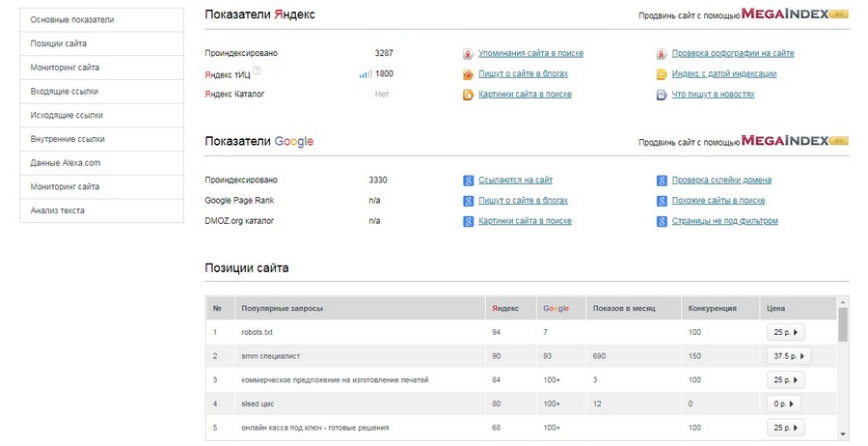The image size is (868, 446).
Task: Click the тИЦ signal bars icon
Action: 366,73
